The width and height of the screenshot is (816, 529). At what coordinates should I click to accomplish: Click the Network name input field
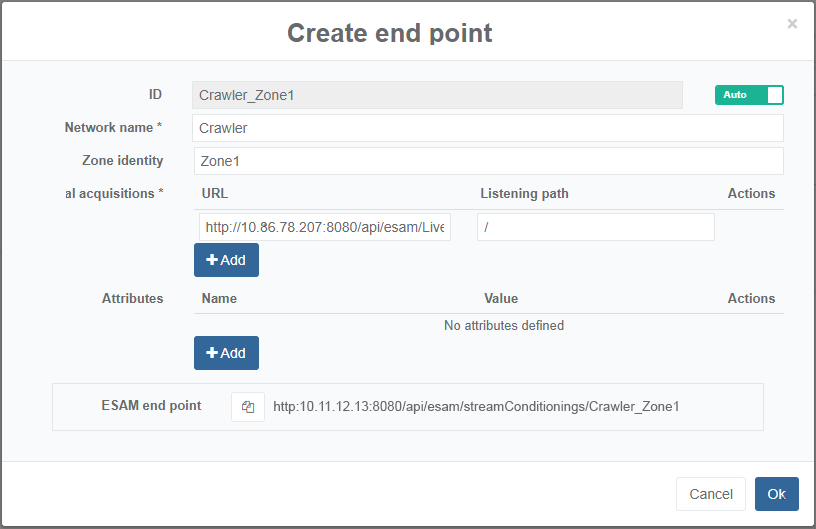click(487, 128)
